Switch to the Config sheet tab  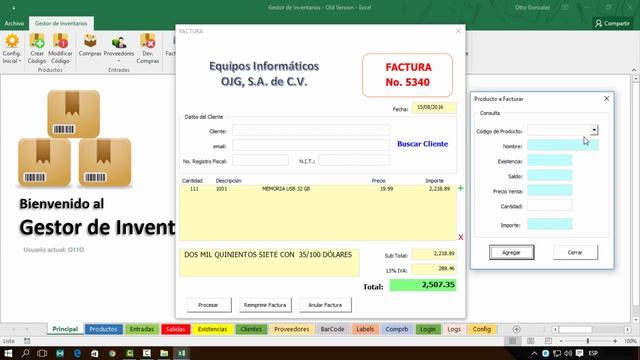click(482, 329)
